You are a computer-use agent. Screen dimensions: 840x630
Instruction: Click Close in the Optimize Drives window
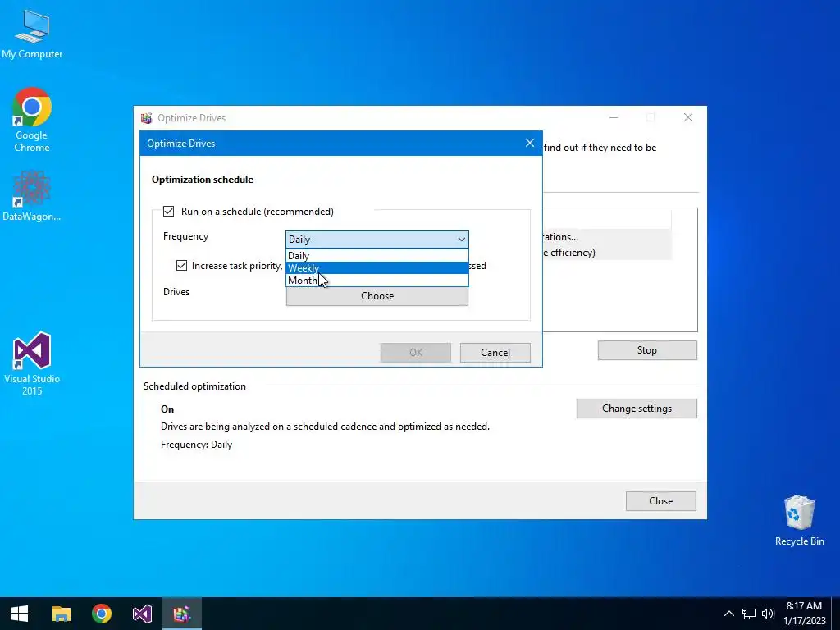[661, 501]
